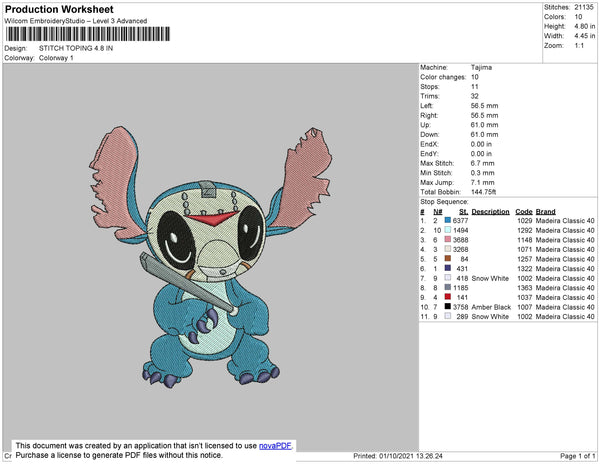Viewport: 600px width, 464px height.
Task: Click the dark purple swatch for stop 6
Action: click(447, 268)
